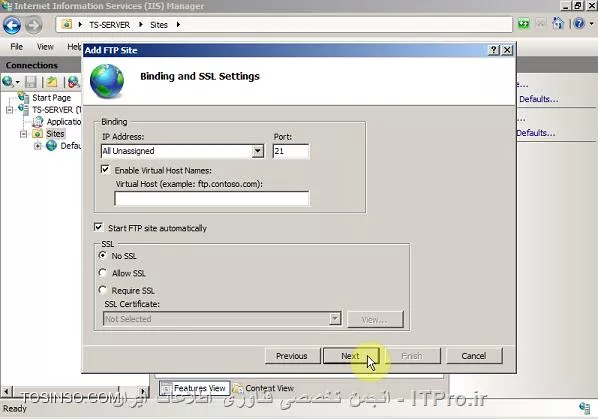
Task: Toggle Start FTP site automatically checkbox
Action: [x=98, y=227]
